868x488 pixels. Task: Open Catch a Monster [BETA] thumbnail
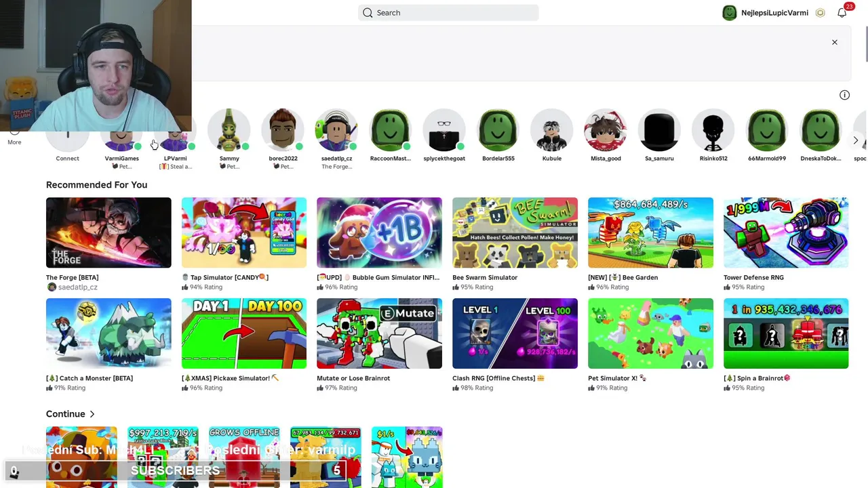[108, 333]
